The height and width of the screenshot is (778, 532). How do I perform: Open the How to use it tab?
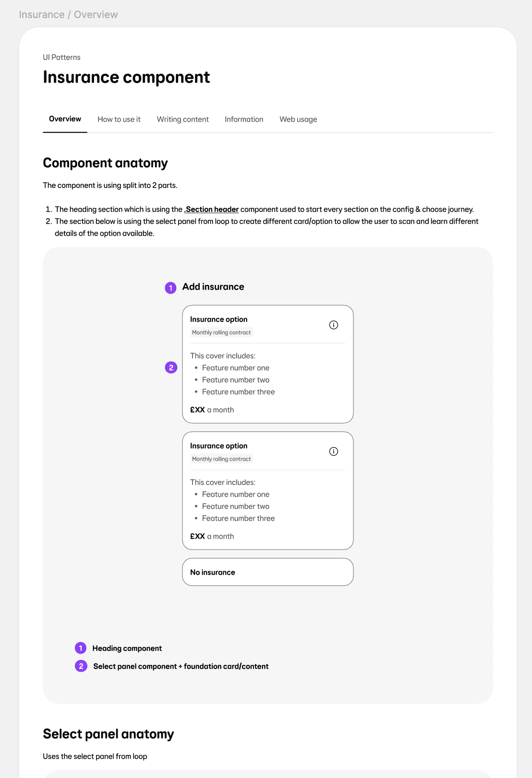point(119,119)
